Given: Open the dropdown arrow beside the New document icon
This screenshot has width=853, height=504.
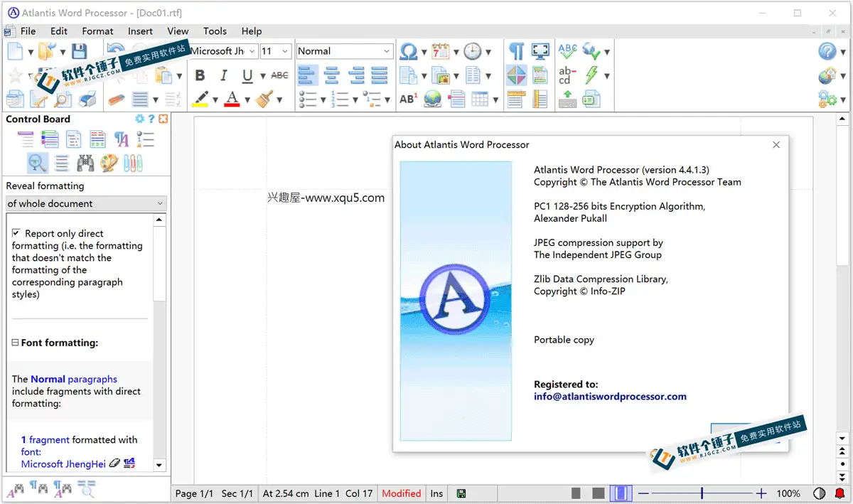Looking at the screenshot, I should [x=31, y=52].
